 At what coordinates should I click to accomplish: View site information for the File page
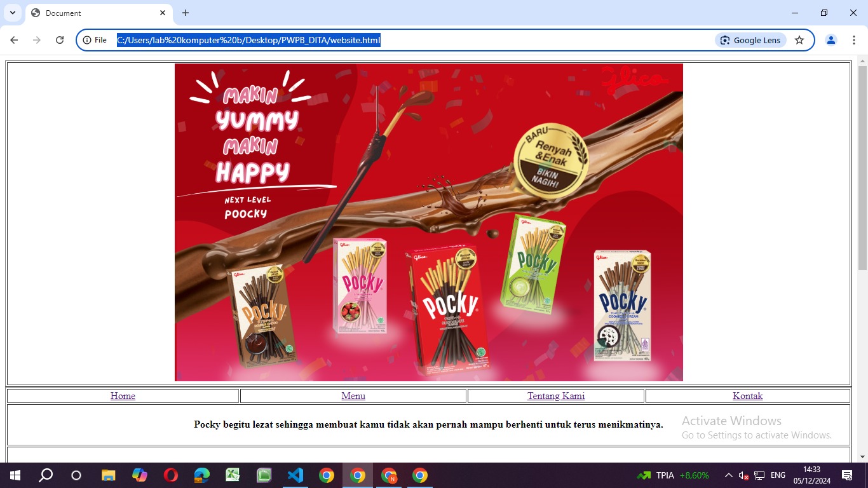pos(95,40)
